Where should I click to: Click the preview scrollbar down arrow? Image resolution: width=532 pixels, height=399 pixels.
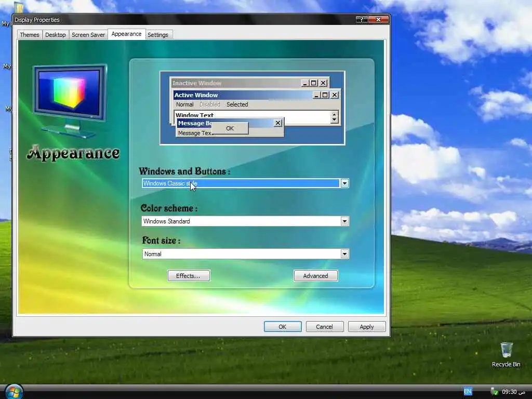click(x=335, y=120)
